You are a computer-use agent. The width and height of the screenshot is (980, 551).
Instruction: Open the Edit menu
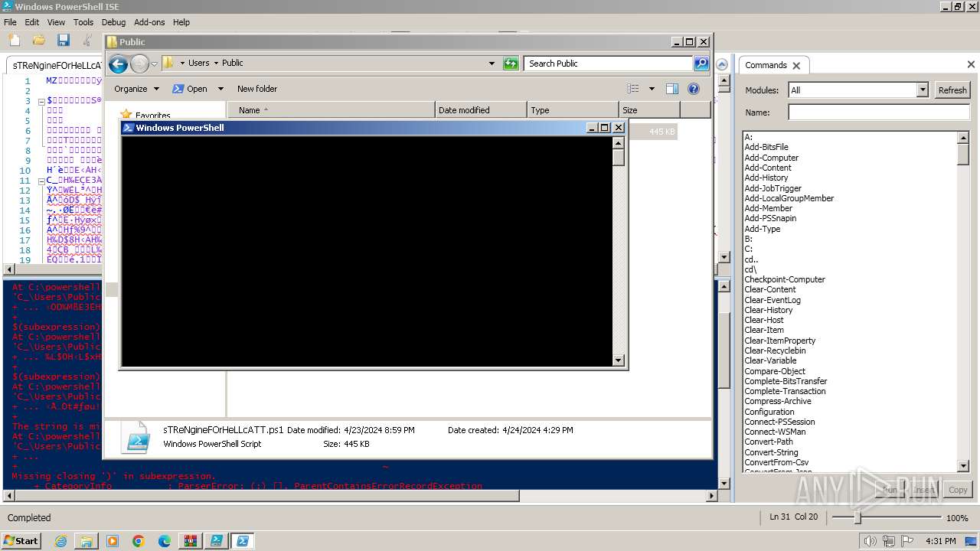(32, 22)
